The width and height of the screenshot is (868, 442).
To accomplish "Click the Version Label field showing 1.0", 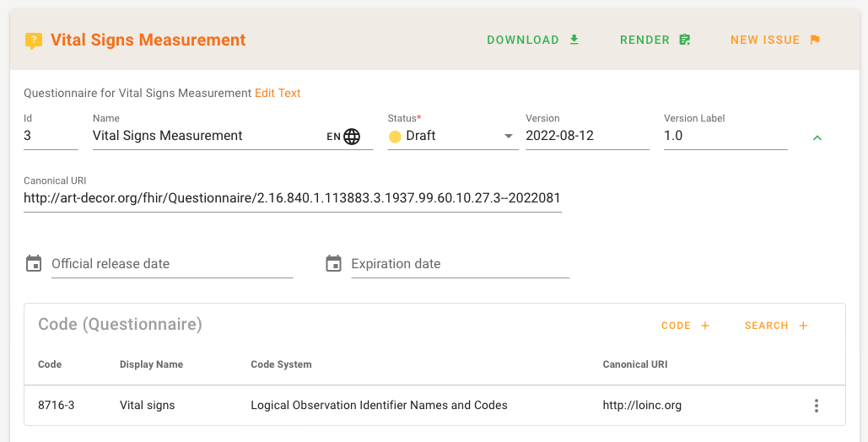I will click(x=725, y=136).
